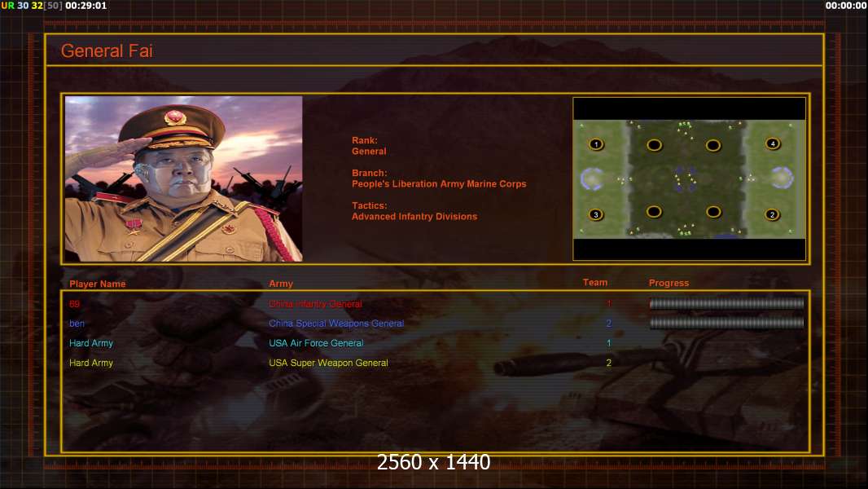Click Hard Army in the Air Force row
This screenshot has width=868, height=489.
click(x=91, y=343)
